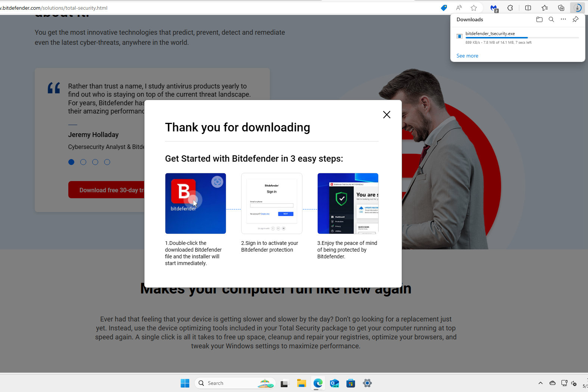Open Outlook from taskbar
Viewport: 588px width, 392px height.
point(334,383)
